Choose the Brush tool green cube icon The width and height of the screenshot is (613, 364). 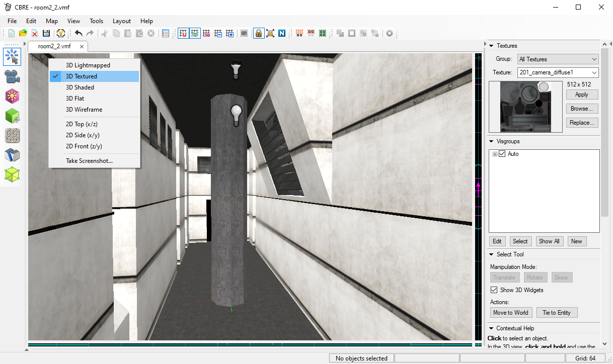tap(12, 116)
